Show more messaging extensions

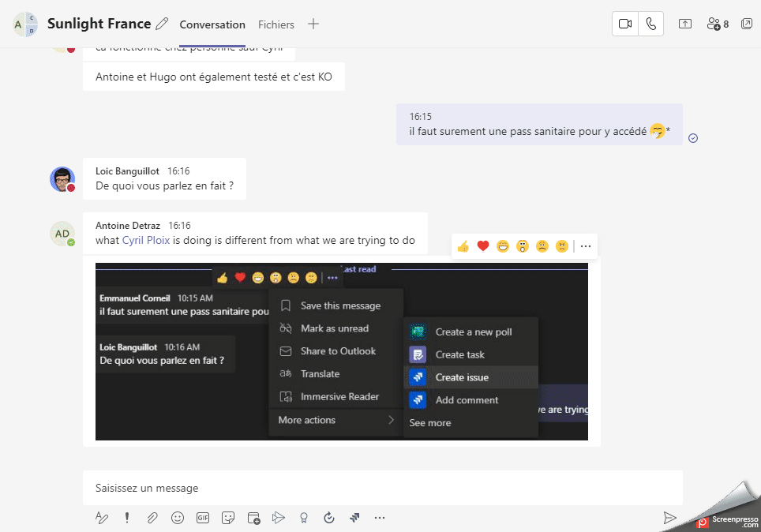pyautogui.click(x=380, y=518)
